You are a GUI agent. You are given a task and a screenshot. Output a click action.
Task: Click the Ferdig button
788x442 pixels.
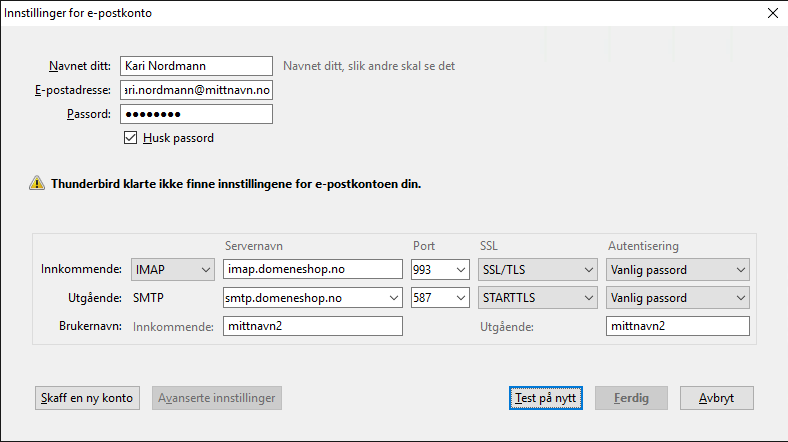coord(631,398)
